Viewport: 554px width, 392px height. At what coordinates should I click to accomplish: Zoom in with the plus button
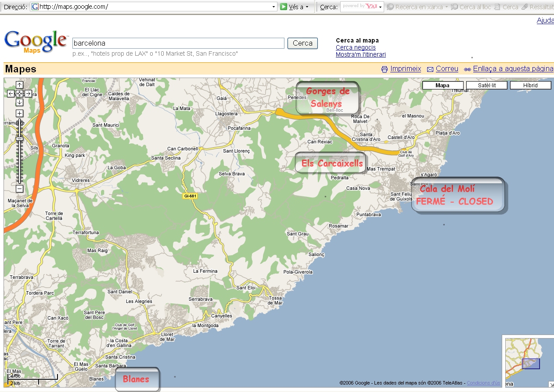[19, 113]
